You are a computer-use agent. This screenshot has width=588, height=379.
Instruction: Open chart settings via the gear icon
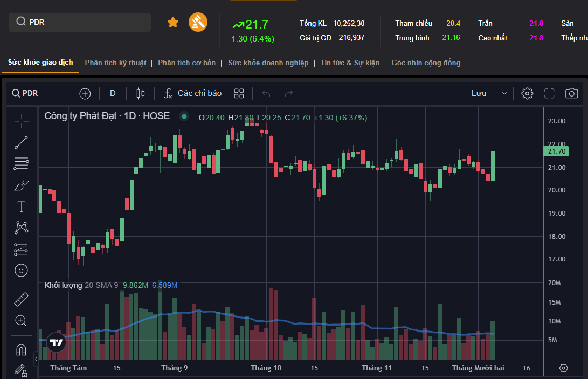pos(527,93)
